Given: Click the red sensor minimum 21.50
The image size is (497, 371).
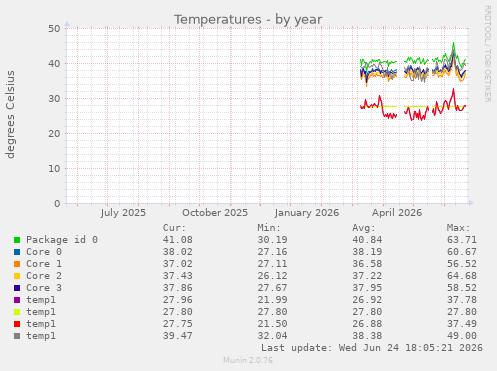Looking at the screenshot, I should tap(272, 324).
